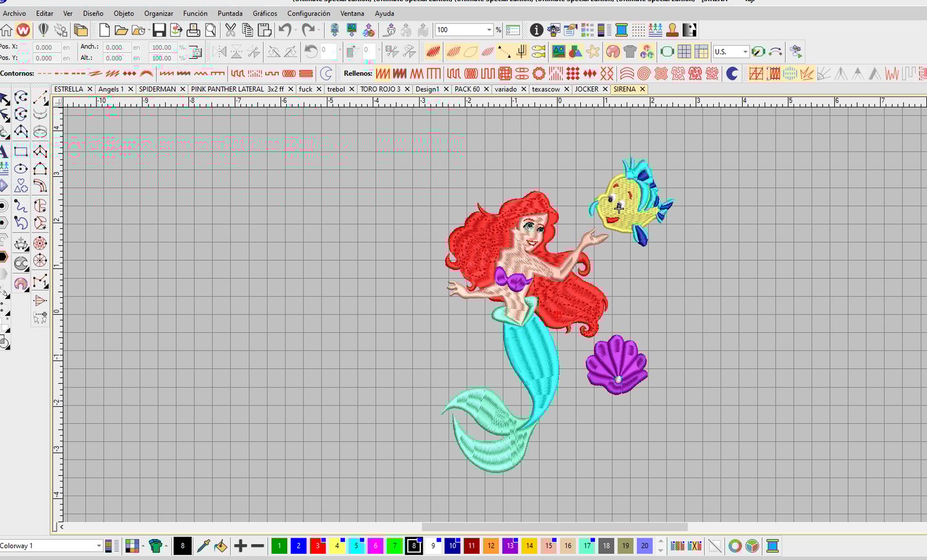This screenshot has height=560, width=927.
Task: Select the Lettering tool (A) in the toolbox
Action: click(4, 151)
